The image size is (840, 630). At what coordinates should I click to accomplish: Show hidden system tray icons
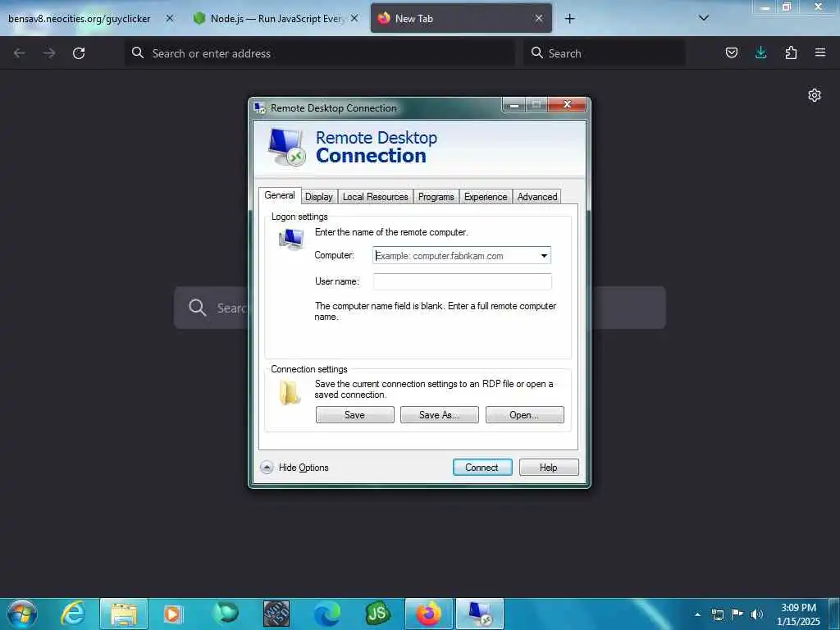coord(697,614)
